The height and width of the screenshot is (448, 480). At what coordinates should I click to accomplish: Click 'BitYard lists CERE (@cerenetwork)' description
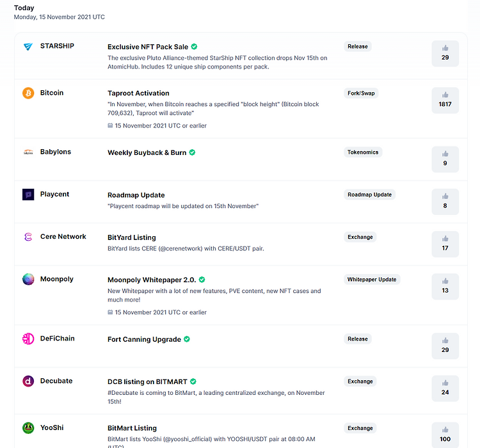186,248
